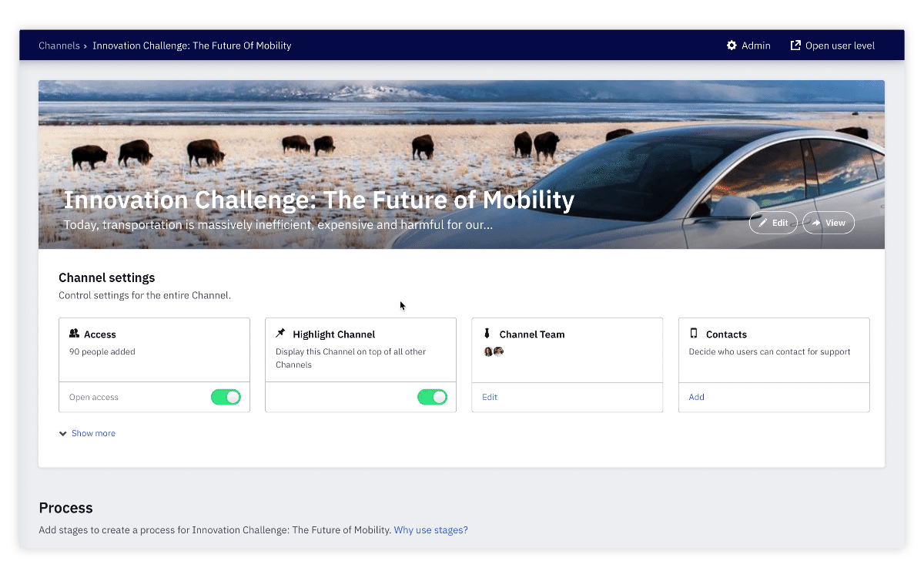Toggle the Open access switch

tap(226, 397)
